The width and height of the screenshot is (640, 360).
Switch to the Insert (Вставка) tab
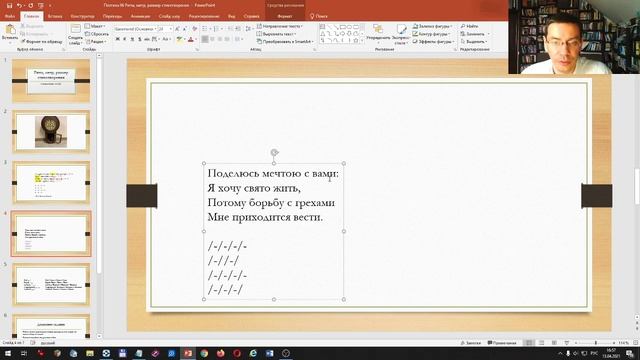pos(55,16)
